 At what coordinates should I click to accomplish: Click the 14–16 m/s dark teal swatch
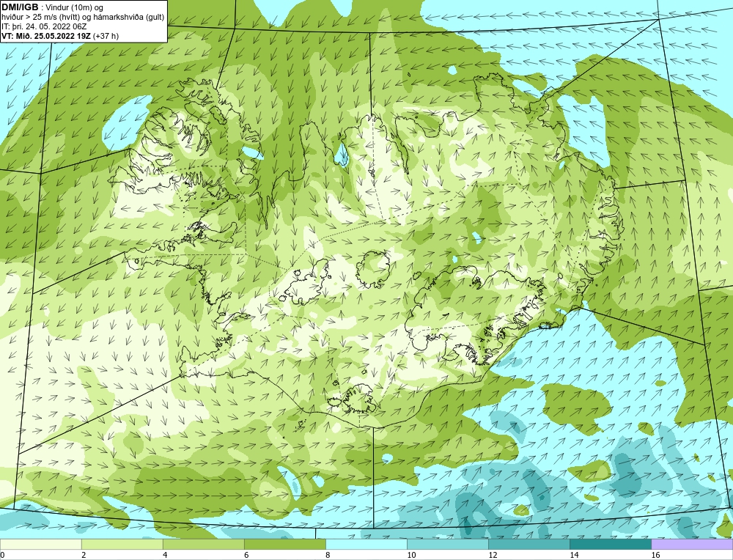pyautogui.click(x=610, y=544)
